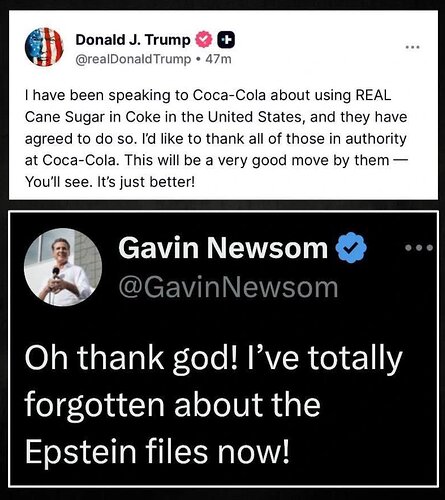
Task: Click the line "You'll see. It's just better!"
Action: tap(110, 182)
